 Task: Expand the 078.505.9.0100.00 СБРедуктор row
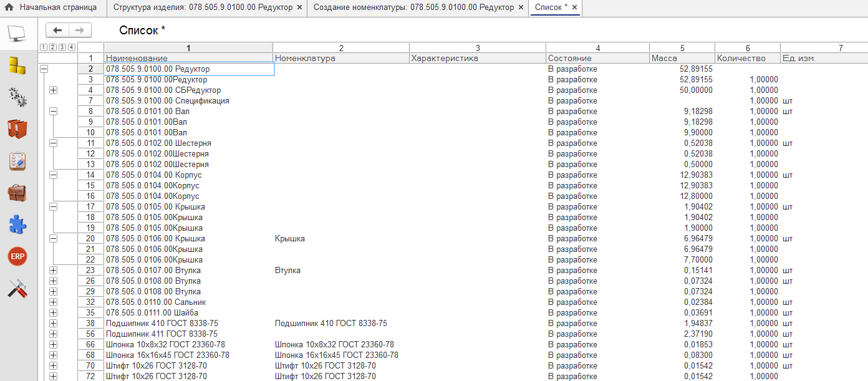[53, 90]
